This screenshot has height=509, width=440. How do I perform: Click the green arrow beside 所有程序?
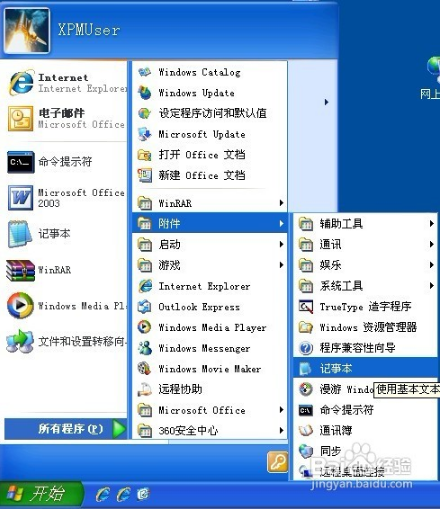tap(119, 429)
